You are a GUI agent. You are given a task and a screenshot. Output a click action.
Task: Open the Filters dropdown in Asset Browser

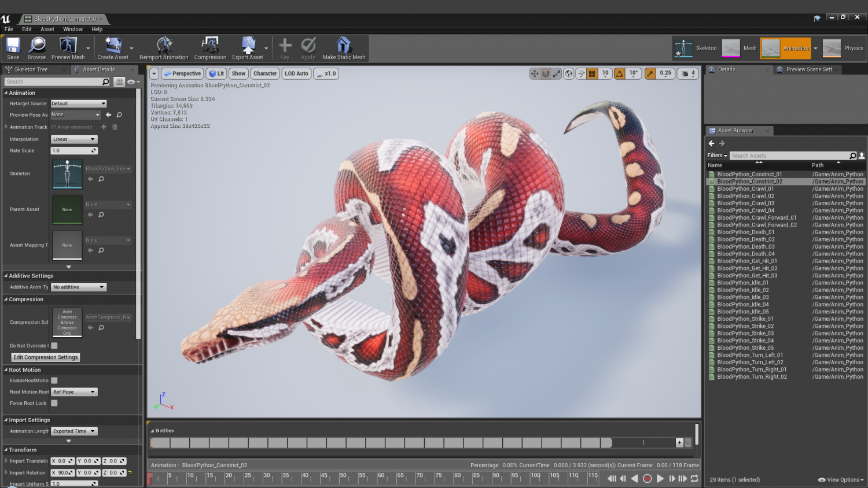tap(717, 156)
